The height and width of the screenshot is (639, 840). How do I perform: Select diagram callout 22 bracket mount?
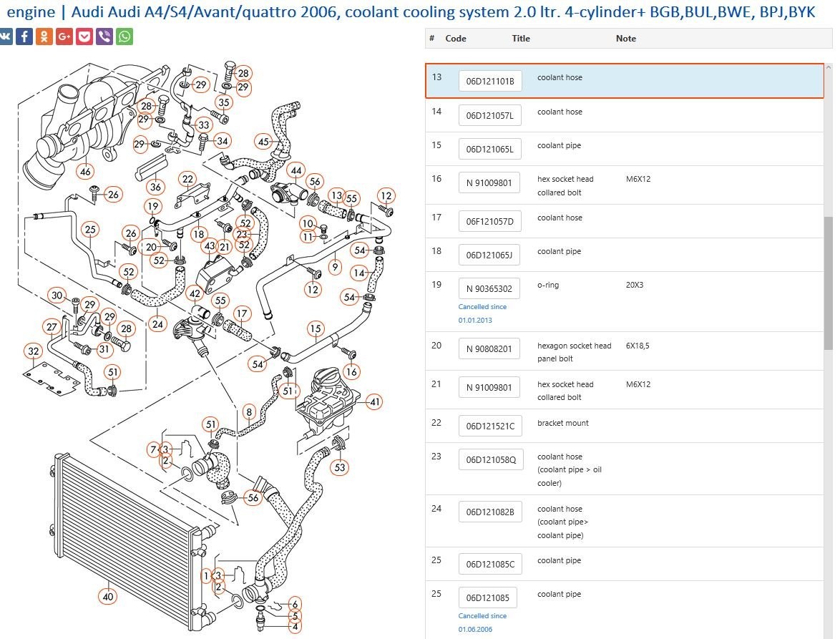click(x=187, y=179)
